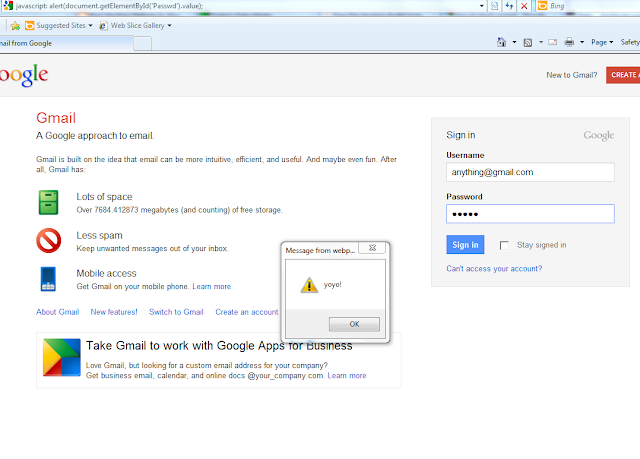Click the compatibility view icon in address bar
This screenshot has height=459, width=640.
pos(494,6)
